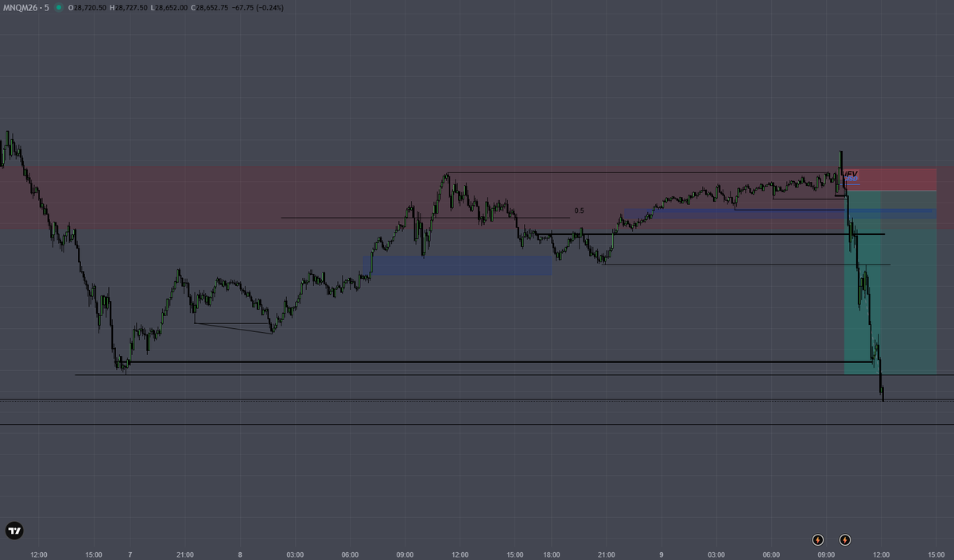Click the MNQM26 · 5 symbol title
The height and width of the screenshot is (560, 954).
point(27,7)
